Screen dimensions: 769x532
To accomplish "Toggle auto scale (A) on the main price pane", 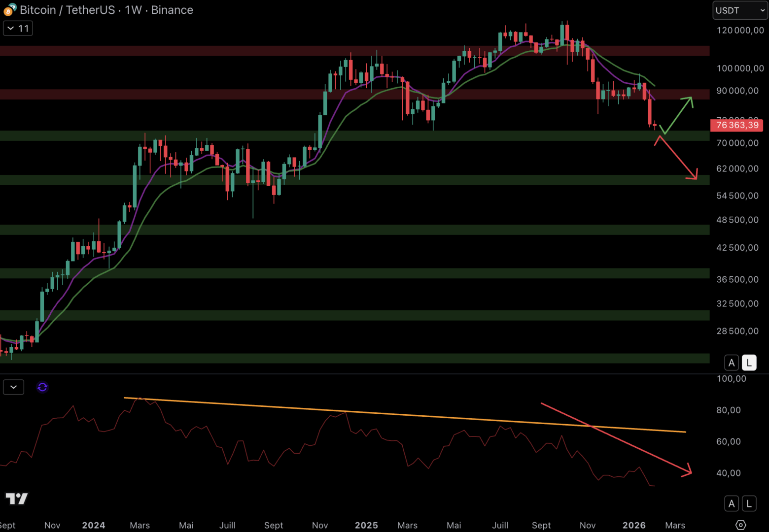I will (732, 363).
